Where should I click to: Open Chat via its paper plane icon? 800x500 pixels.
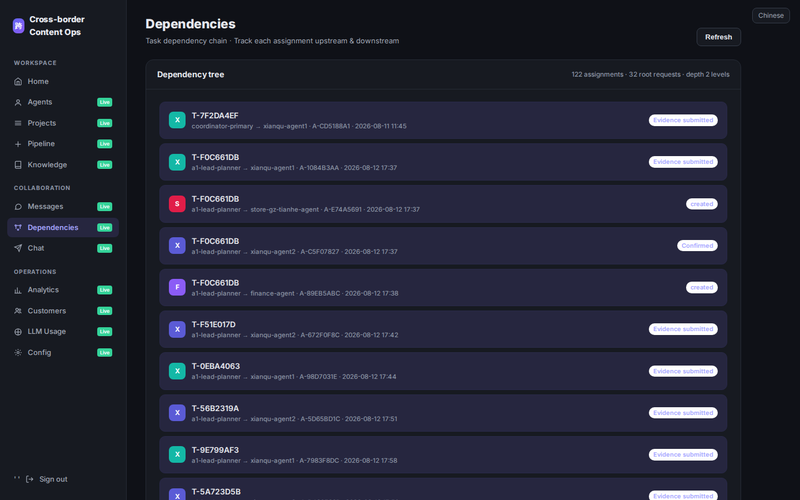pyautogui.click(x=18, y=248)
